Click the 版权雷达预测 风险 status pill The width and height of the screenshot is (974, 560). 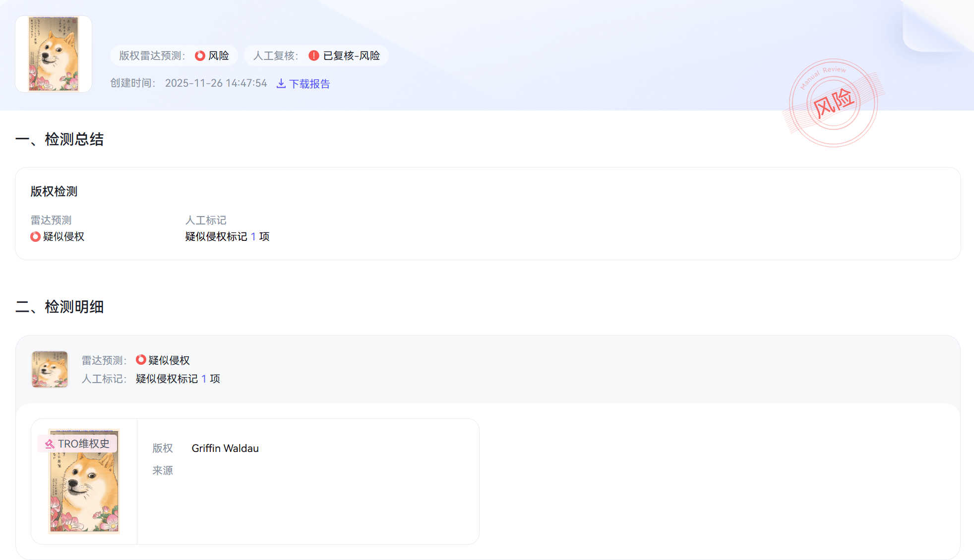174,56
